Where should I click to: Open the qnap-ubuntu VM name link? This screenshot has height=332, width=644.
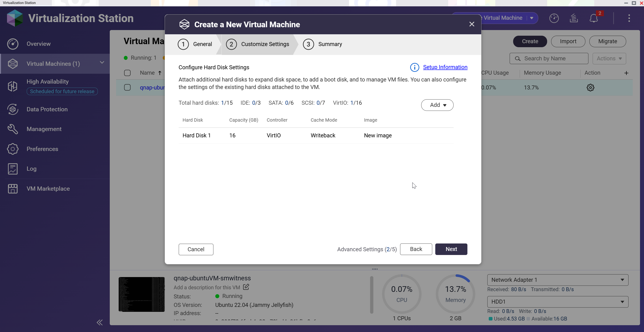click(x=152, y=87)
